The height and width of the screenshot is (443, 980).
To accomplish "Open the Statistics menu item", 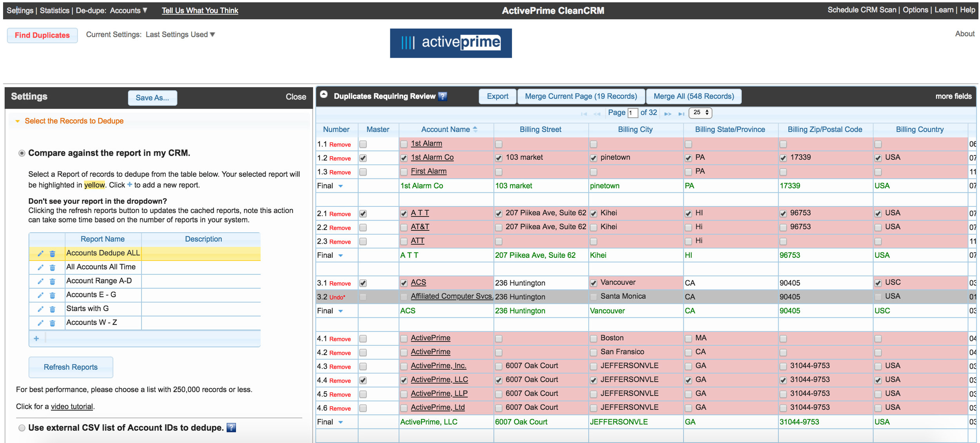I will click(54, 11).
